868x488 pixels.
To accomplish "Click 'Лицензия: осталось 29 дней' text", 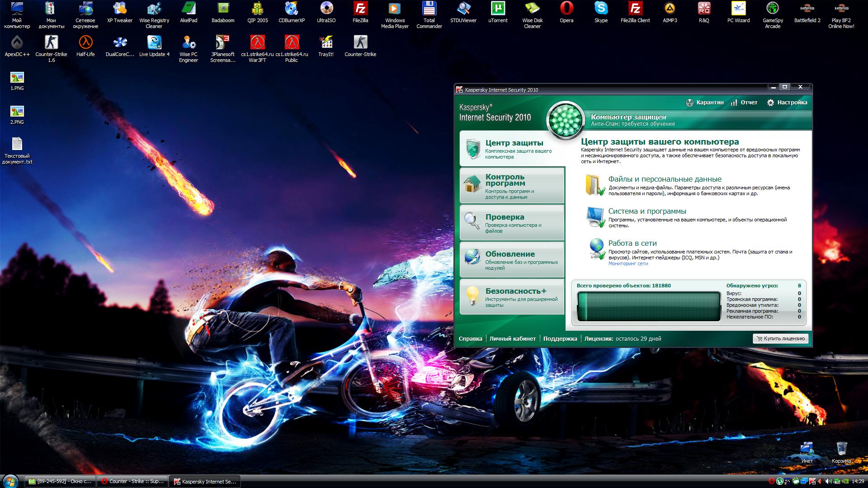I will (623, 338).
